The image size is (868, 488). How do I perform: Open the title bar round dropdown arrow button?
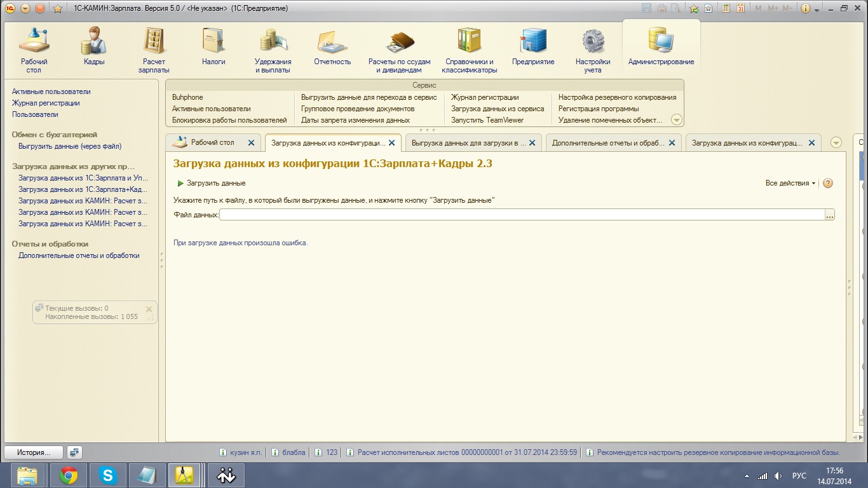coord(25,8)
